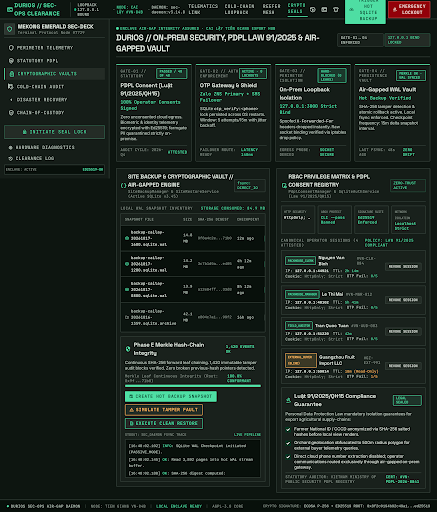Click the checkmark beside Farmer National ID anonymized item

288,430
